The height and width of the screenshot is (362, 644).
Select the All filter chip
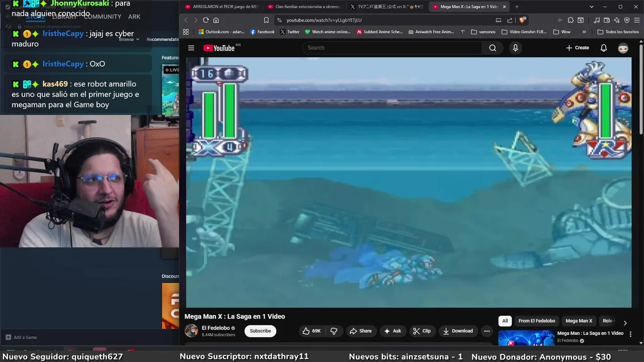[x=505, y=321]
